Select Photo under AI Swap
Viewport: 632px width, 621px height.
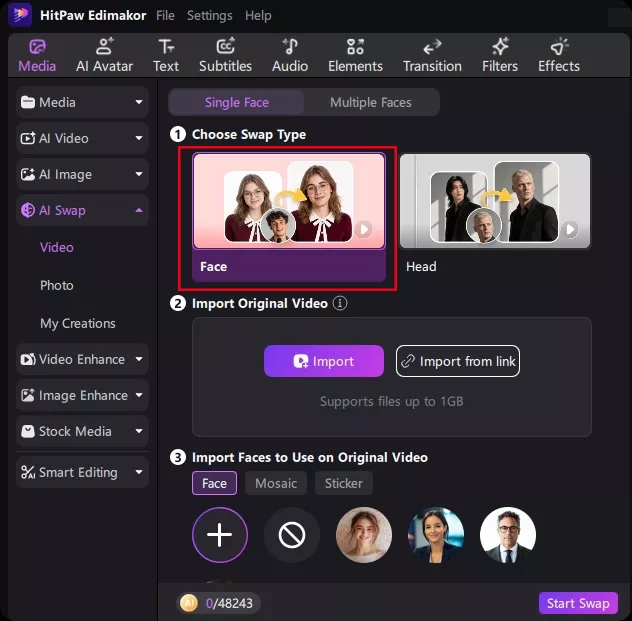coord(57,285)
